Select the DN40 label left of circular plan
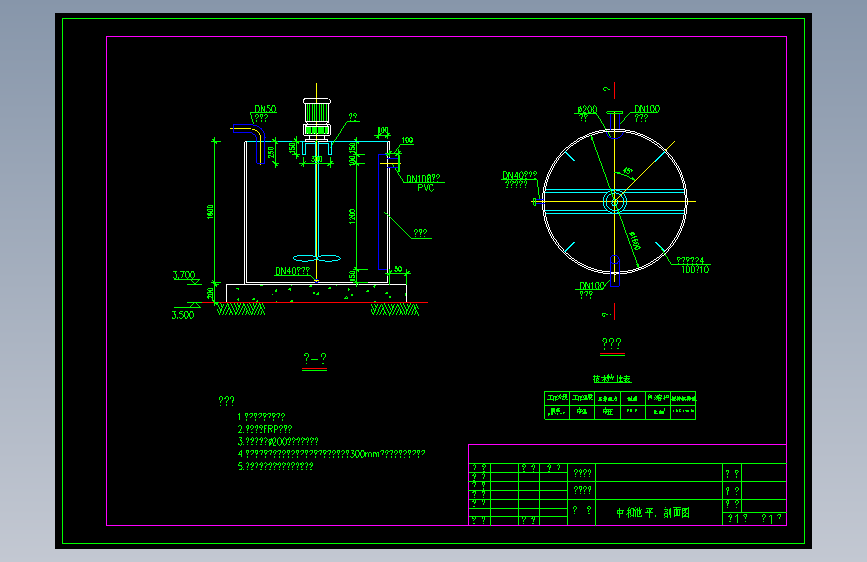Image resolution: width=867 pixels, height=562 pixels. 519,175
